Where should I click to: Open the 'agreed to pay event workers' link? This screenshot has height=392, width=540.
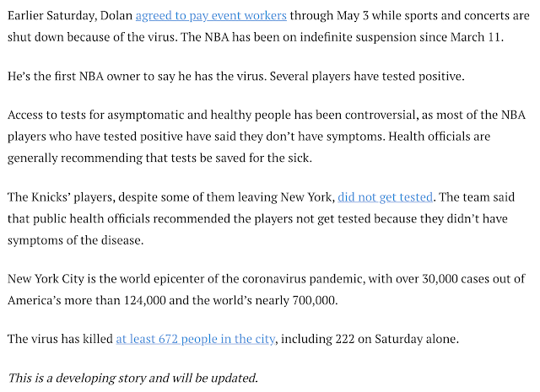point(211,16)
